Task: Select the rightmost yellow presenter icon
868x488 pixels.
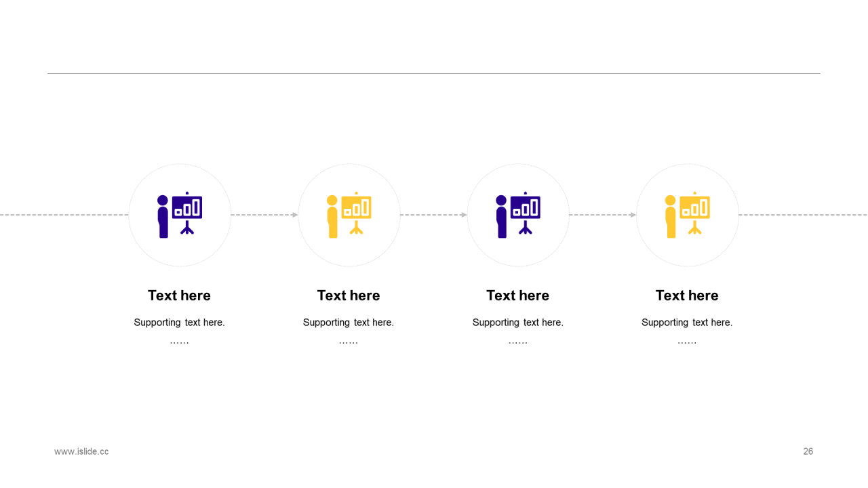Action: click(x=687, y=215)
